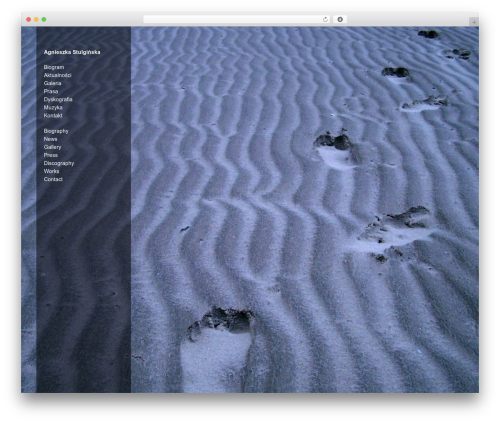Click the dark circular button beside the address bar
This screenshot has height=423, width=500.
point(340,19)
